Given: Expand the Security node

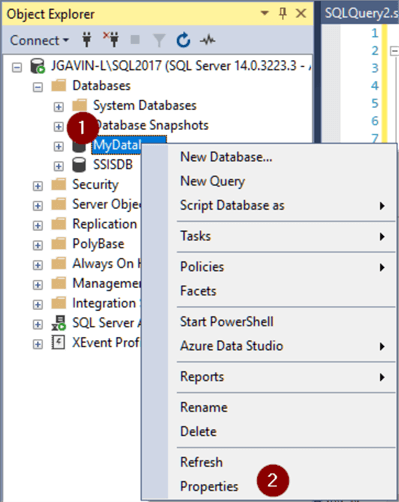Looking at the screenshot, I should 38,186.
